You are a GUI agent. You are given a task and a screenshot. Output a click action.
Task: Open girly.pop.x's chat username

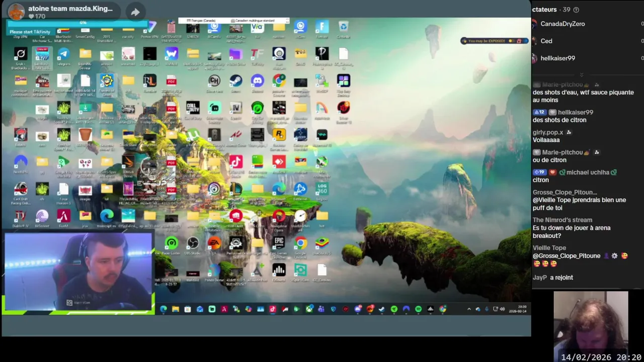tap(548, 132)
